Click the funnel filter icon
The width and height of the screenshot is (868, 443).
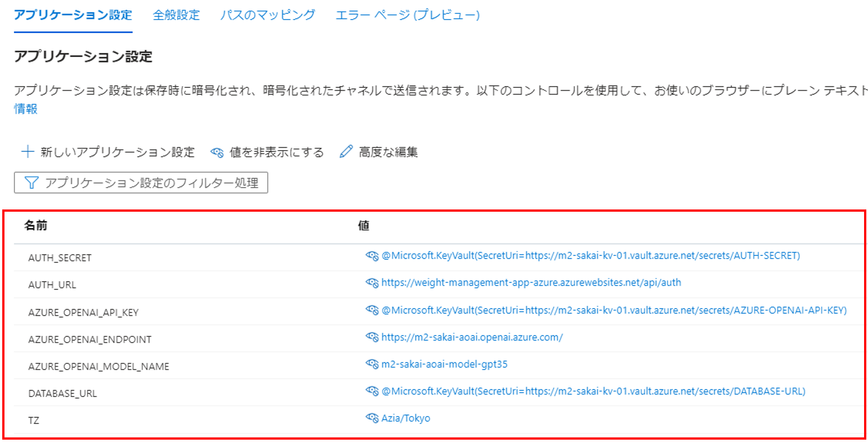coord(31,183)
